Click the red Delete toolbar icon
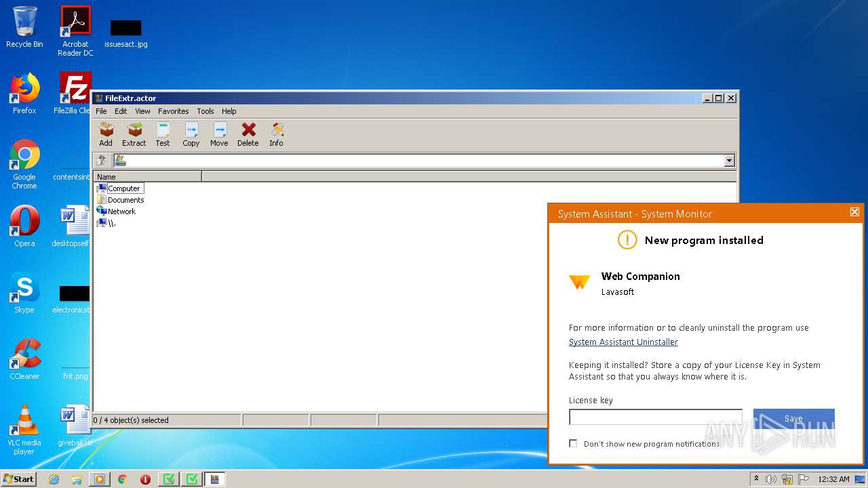The image size is (868, 488). [248, 134]
